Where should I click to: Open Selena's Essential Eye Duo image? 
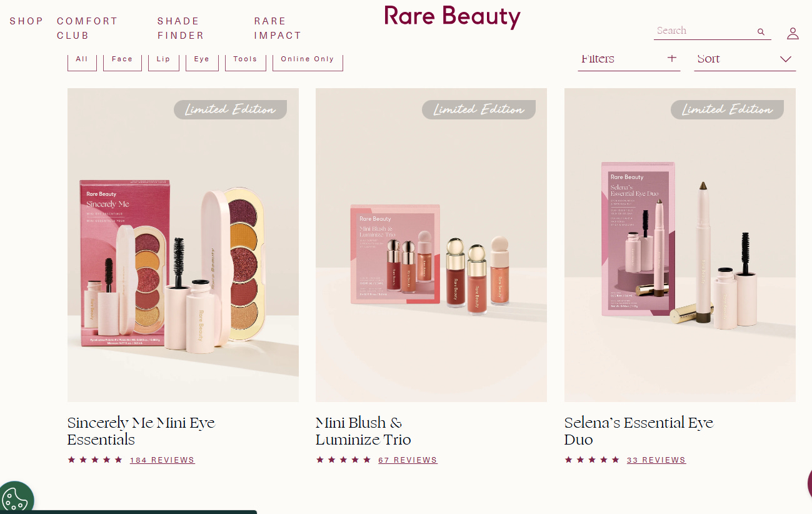[x=680, y=245]
